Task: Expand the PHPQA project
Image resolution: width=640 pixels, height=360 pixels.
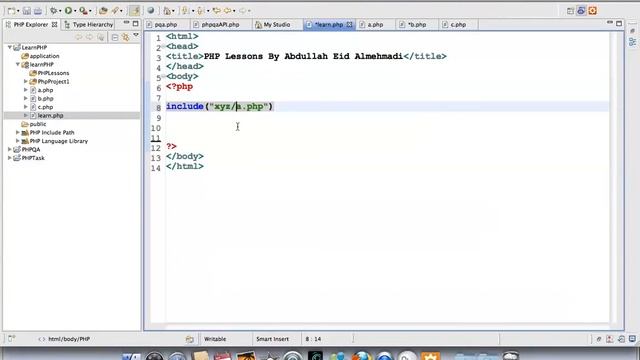Action: click(9, 149)
